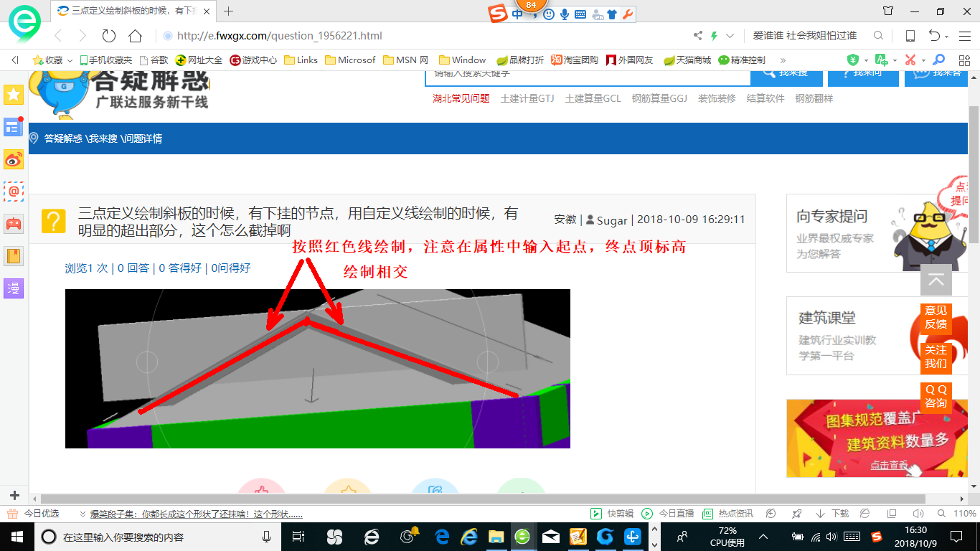Click the browser search magnifier icon
This screenshot has height=551, width=980.
pos(878,36)
